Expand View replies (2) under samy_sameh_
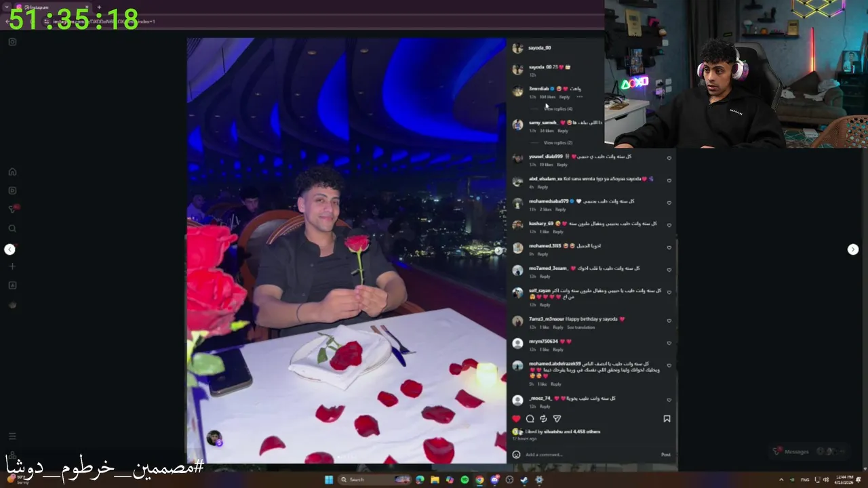868x488 pixels. pyautogui.click(x=558, y=142)
